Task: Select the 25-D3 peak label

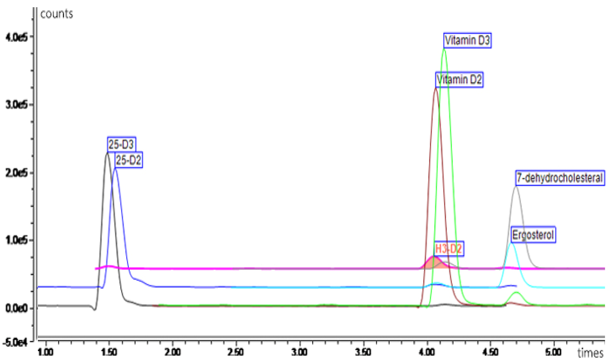Action: (x=121, y=145)
